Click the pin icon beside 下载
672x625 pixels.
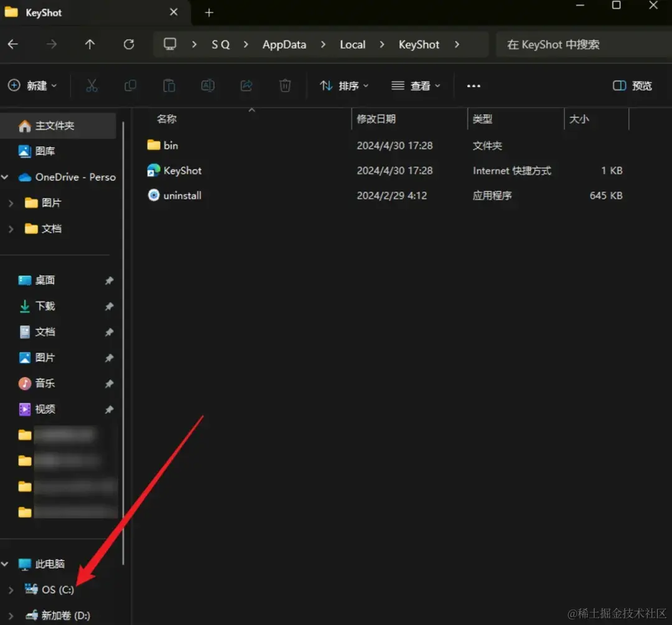[110, 306]
